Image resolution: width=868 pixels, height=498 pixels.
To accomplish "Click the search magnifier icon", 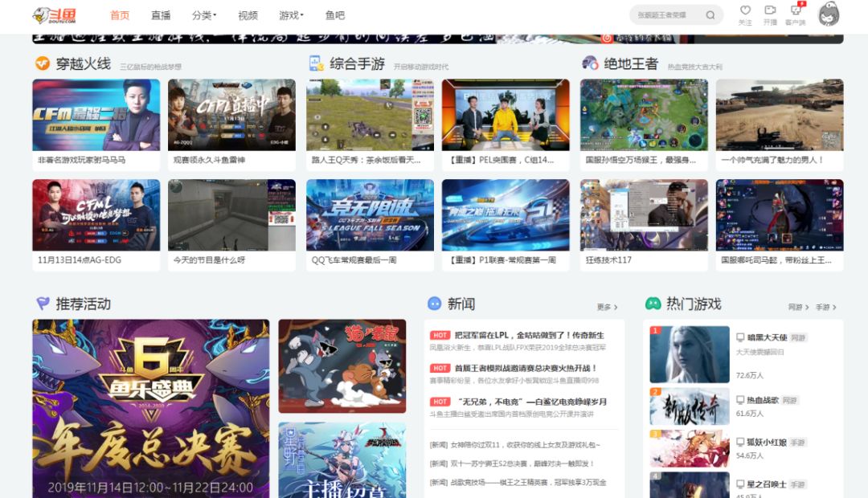I will coord(710,15).
